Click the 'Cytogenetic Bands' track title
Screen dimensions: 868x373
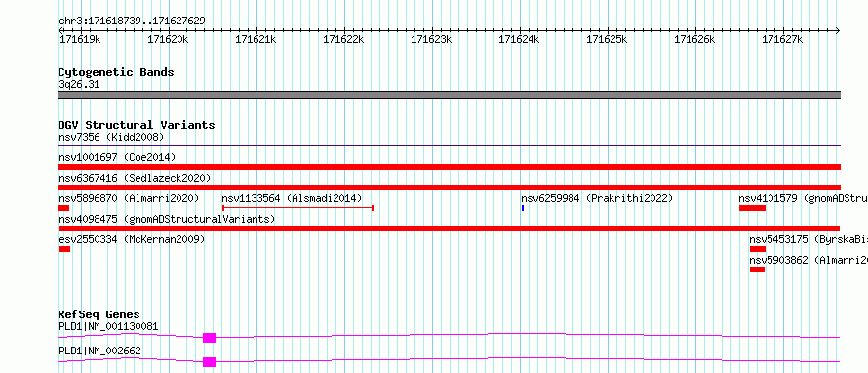[116, 72]
